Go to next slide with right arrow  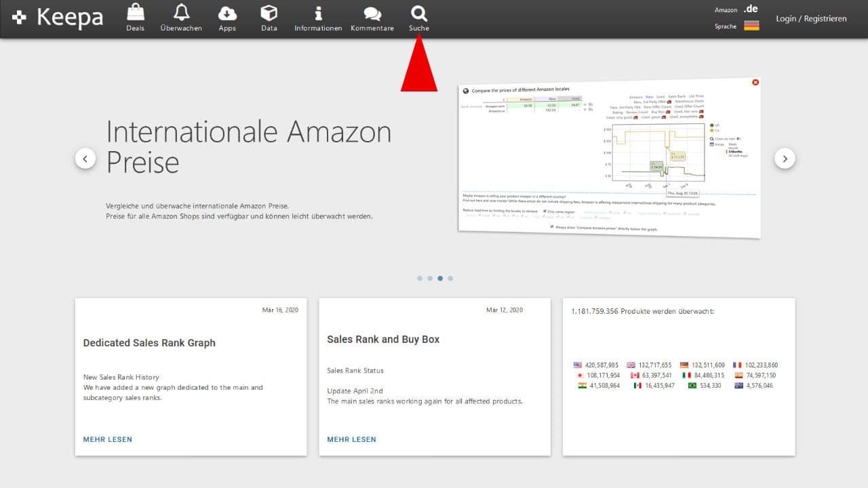785,159
